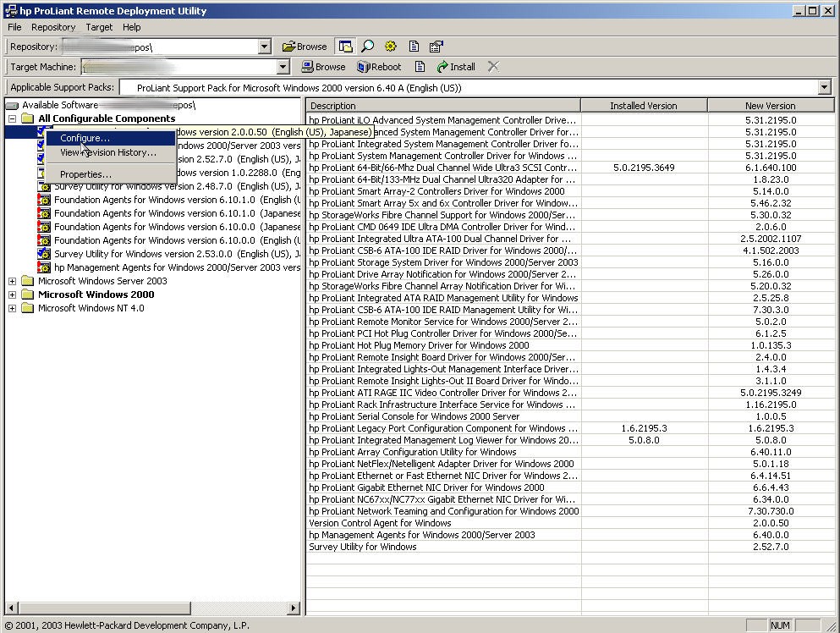The image size is (840, 633).
Task: Click the Foundation Agents 6.10.1.0 English component icon
Action: [x=44, y=200]
